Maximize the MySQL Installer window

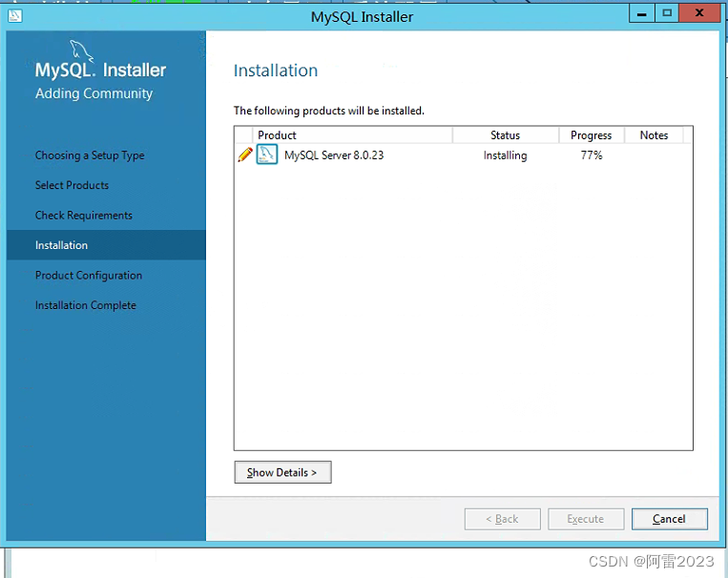pyautogui.click(x=667, y=13)
